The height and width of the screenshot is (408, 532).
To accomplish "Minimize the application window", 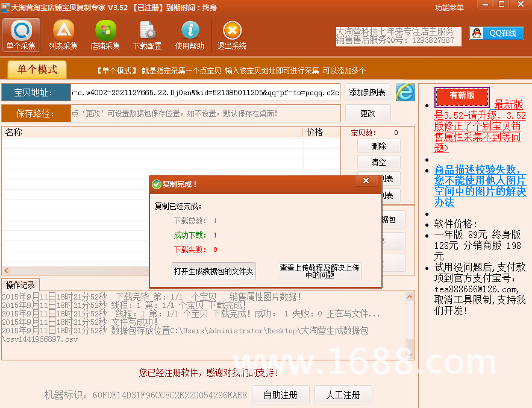I will [485, 4].
